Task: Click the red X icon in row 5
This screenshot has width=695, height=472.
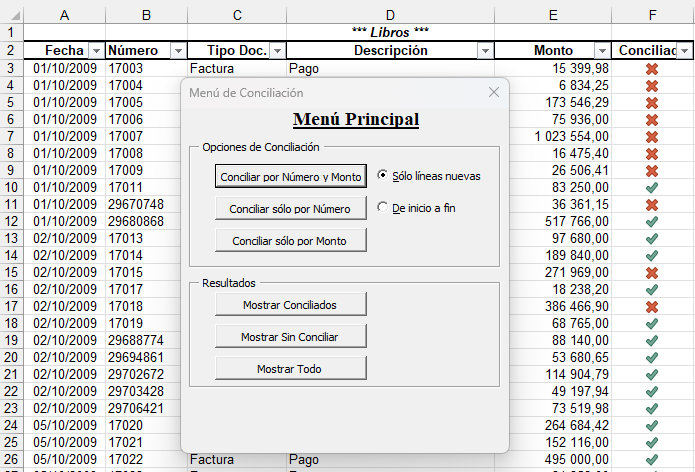Action: pos(652,103)
